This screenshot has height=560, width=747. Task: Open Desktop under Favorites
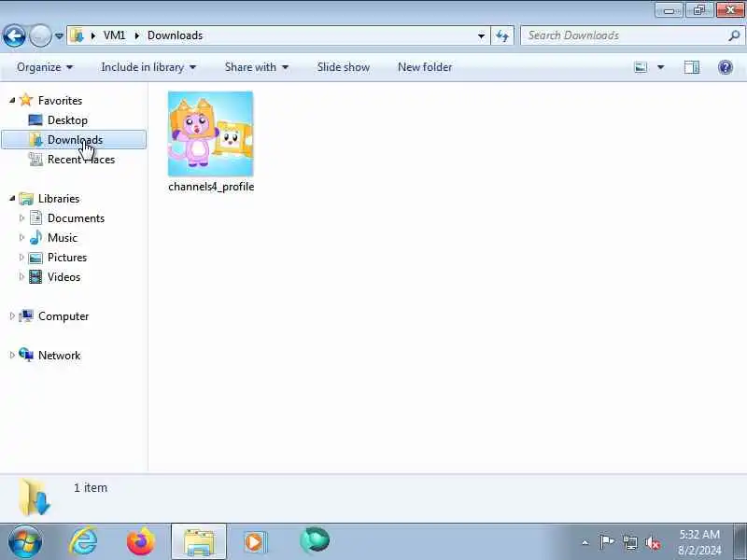[67, 120]
